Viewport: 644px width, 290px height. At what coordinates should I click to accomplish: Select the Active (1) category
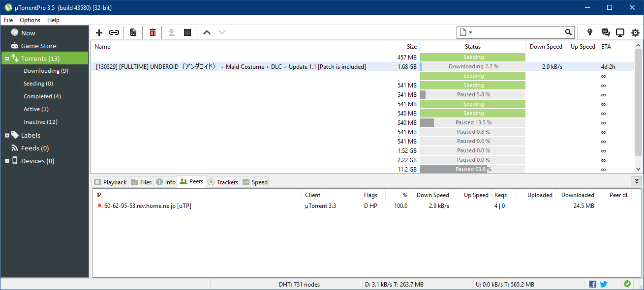click(36, 109)
